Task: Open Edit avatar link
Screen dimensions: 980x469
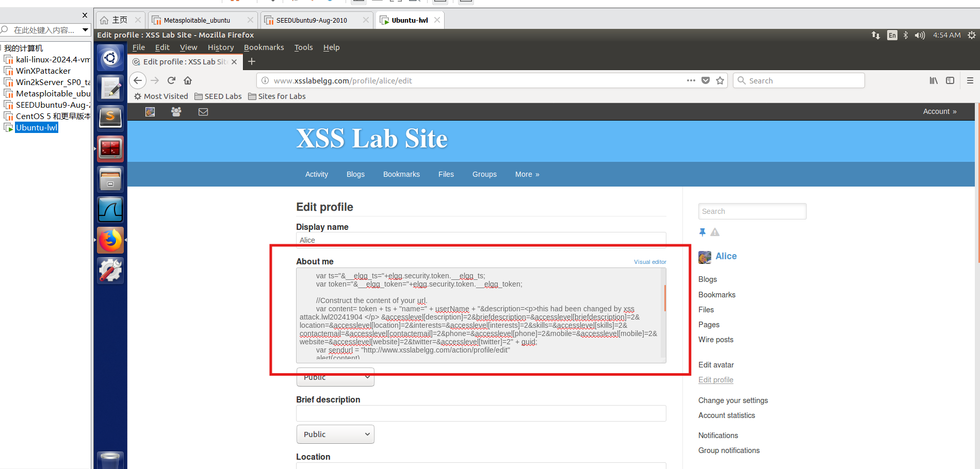Action: click(716, 365)
